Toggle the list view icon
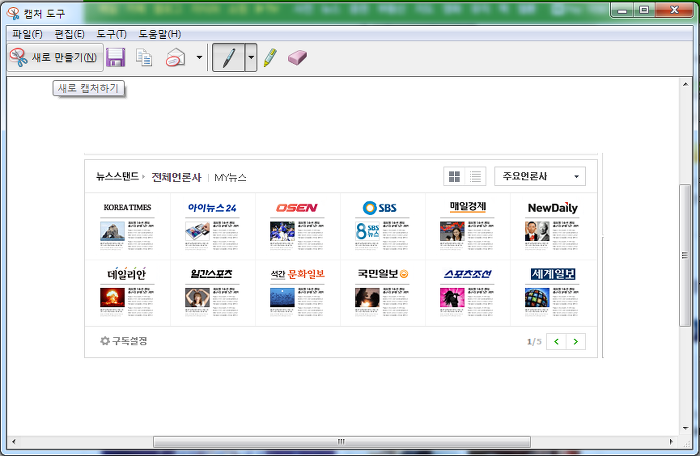The width and height of the screenshot is (700, 456). pyautogui.click(x=475, y=176)
